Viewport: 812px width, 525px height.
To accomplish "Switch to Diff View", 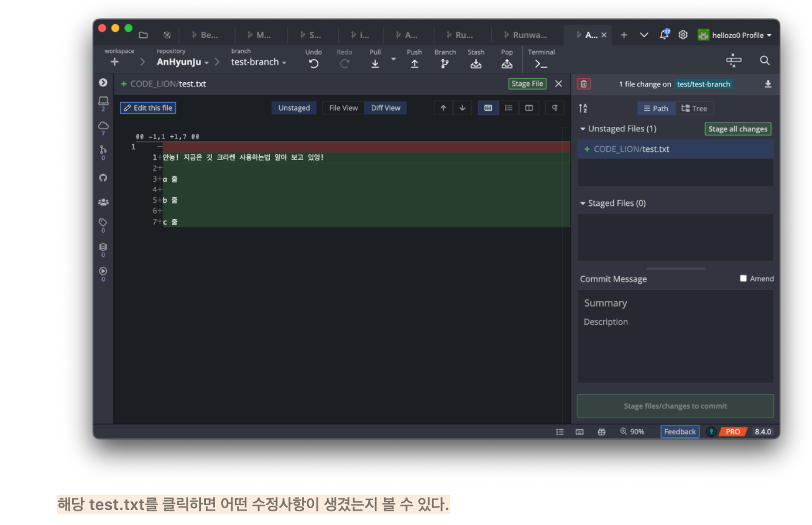I will pos(385,108).
